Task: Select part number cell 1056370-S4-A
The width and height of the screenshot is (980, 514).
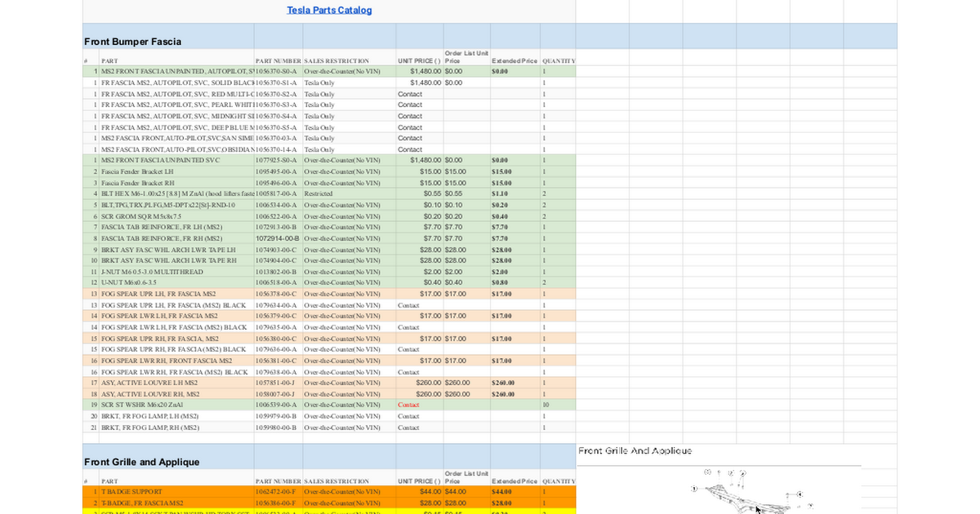Action: [x=278, y=116]
